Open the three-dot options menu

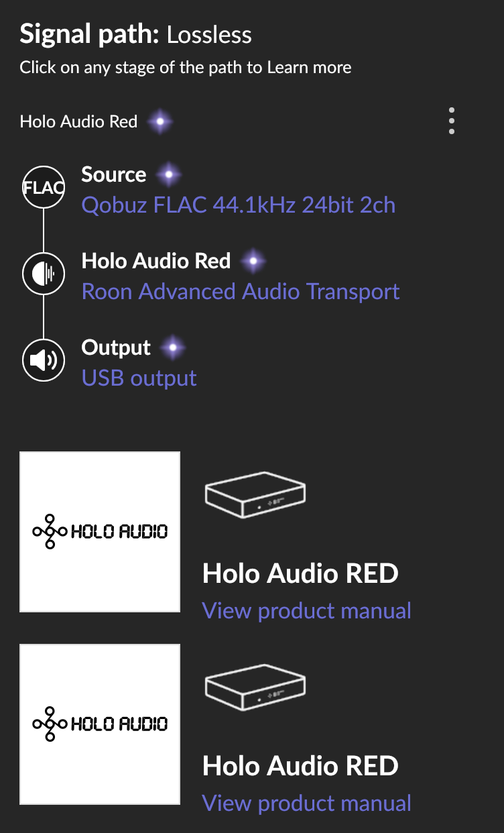click(452, 121)
